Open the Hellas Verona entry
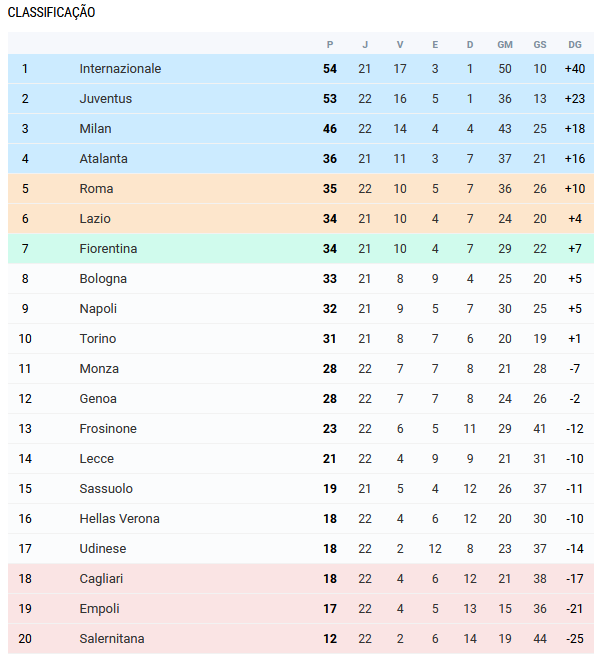Screen dimensions: 594x656 (119, 519)
